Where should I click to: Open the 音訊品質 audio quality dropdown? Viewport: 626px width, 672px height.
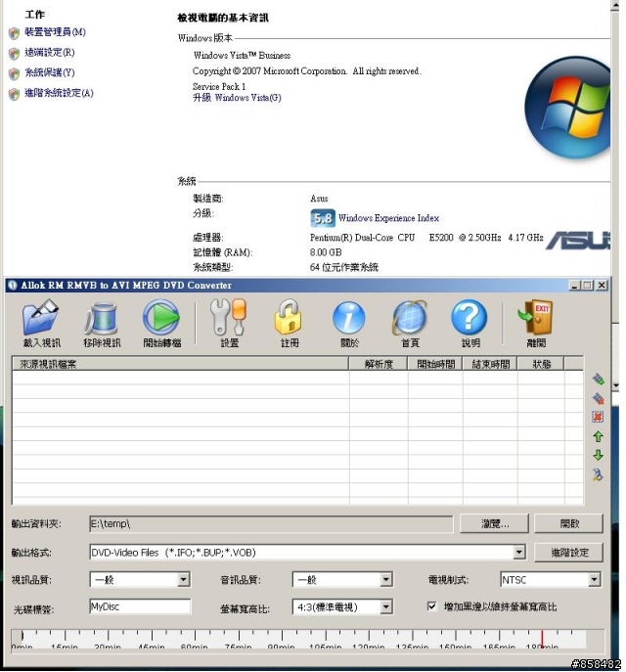pos(385,579)
